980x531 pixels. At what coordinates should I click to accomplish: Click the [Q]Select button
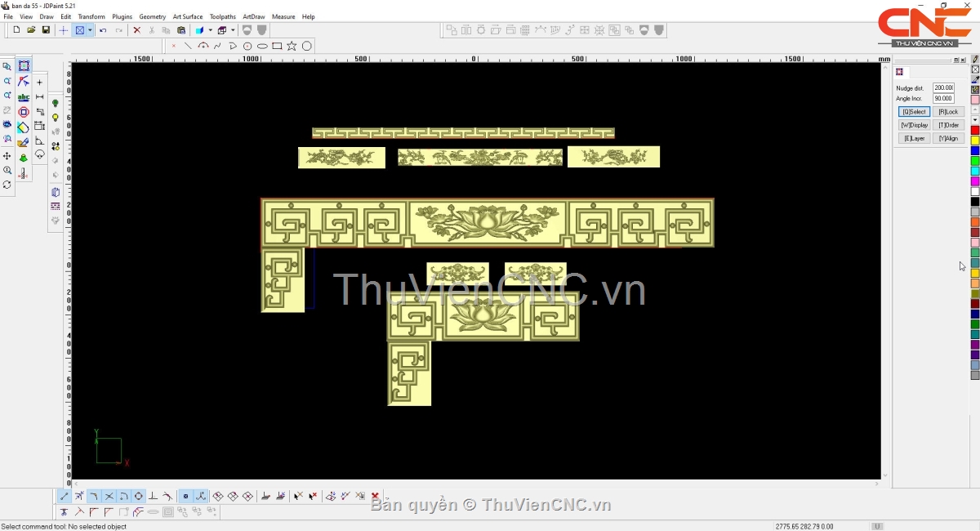[x=914, y=112]
